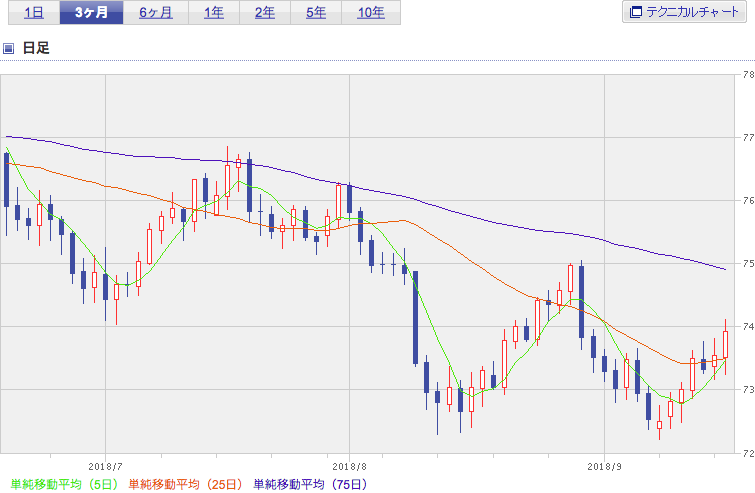Click the 2018/7 date axis label
This screenshot has height=493, width=755.
click(105, 467)
